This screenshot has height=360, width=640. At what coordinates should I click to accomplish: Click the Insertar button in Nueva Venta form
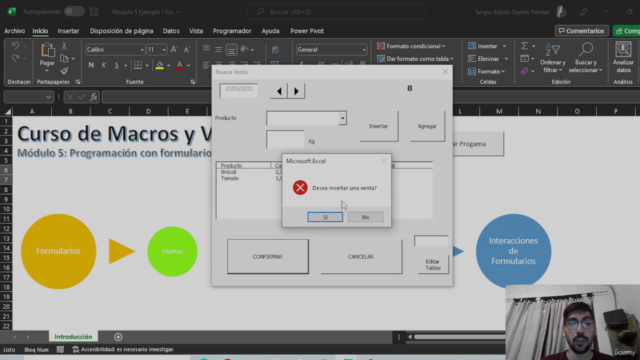[379, 126]
